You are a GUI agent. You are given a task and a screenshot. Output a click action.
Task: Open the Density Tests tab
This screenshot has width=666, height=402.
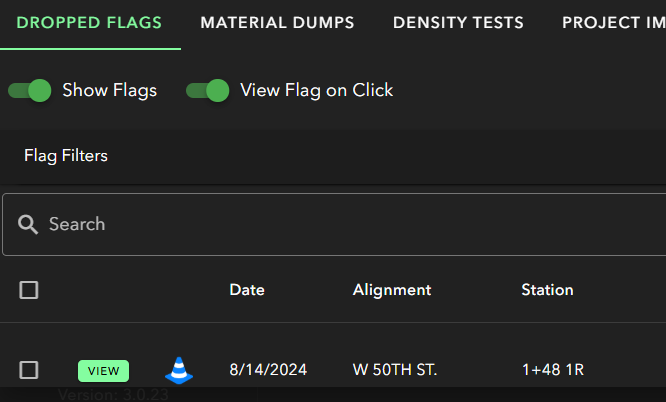458,23
